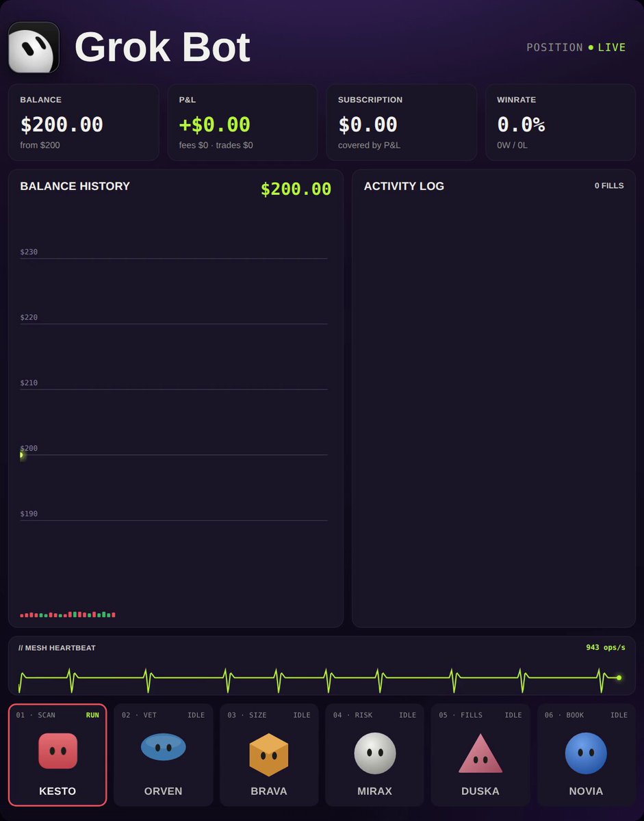Click the white Mirax sphere character icon
This screenshot has height=821, width=644.
pos(375,753)
